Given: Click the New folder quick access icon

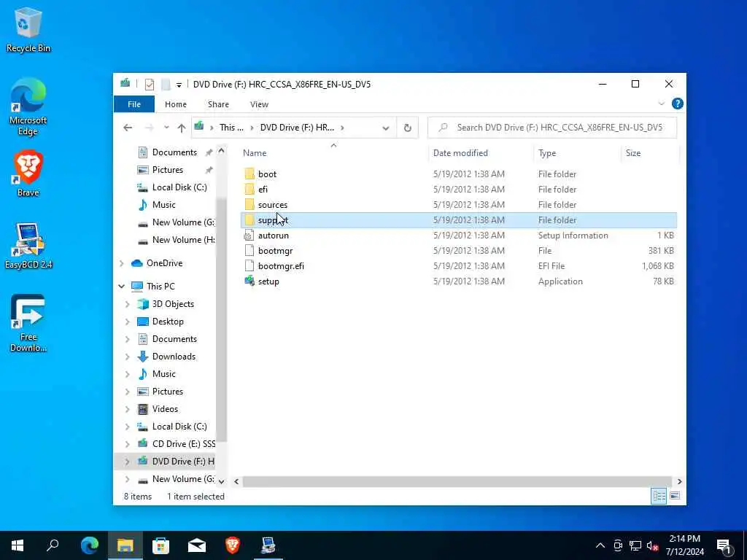Looking at the screenshot, I should (x=166, y=85).
